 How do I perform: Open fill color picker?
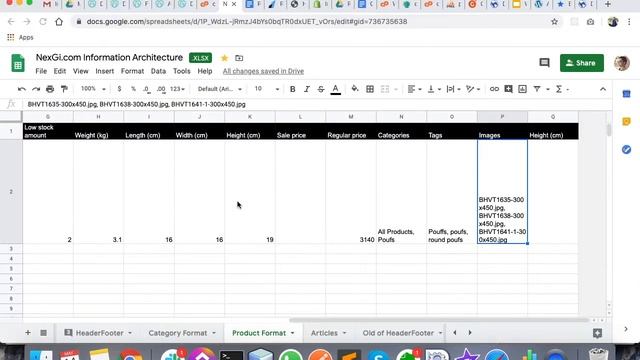click(355, 89)
